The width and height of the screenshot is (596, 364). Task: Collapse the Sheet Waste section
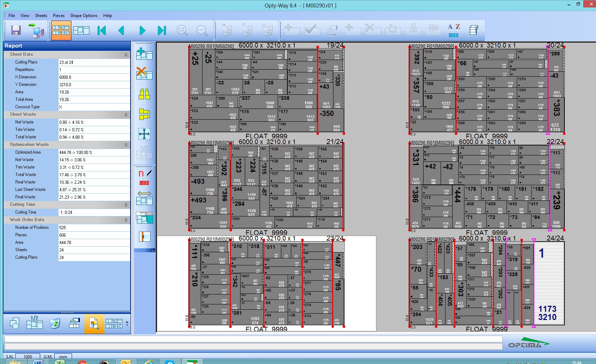pyautogui.click(x=126, y=115)
